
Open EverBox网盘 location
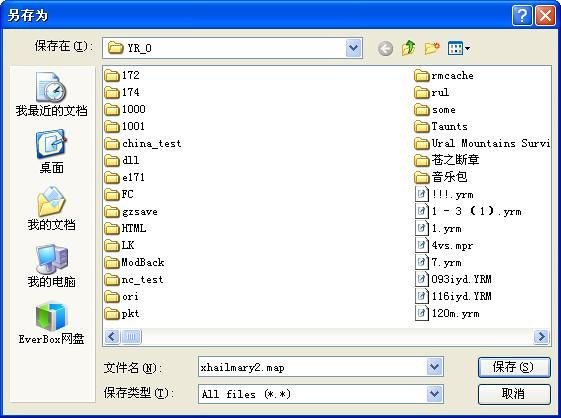point(51,323)
